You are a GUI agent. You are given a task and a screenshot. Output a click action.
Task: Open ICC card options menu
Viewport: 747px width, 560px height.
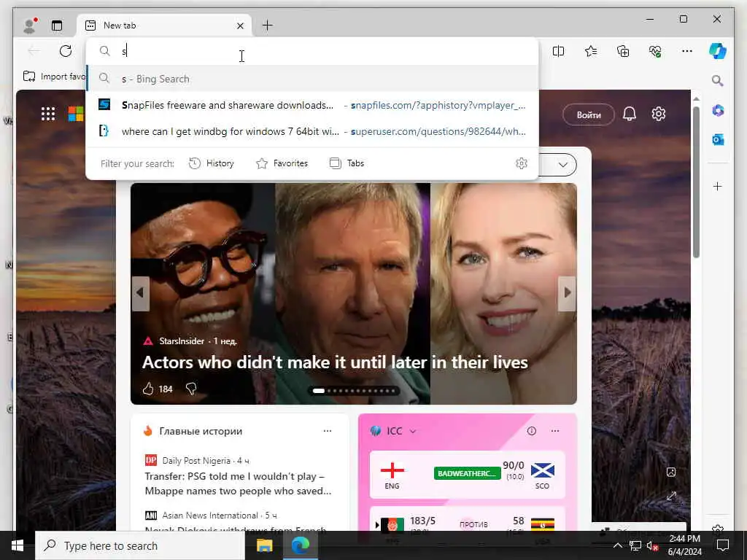[555, 431]
